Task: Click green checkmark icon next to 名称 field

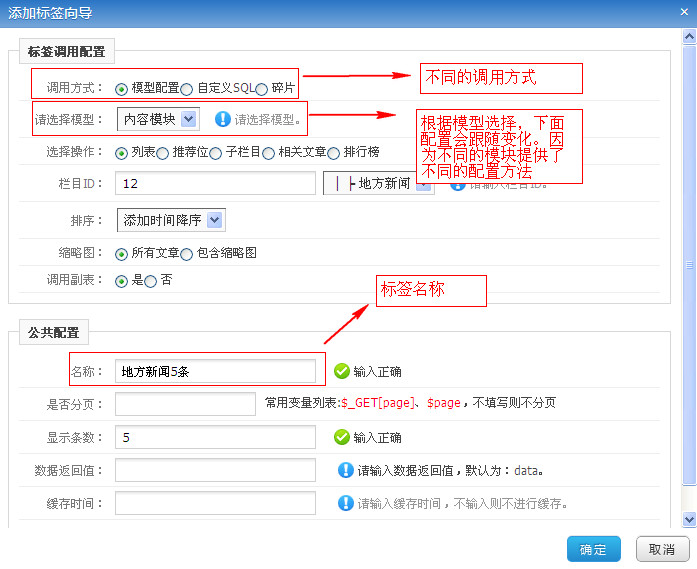Action: pos(342,371)
